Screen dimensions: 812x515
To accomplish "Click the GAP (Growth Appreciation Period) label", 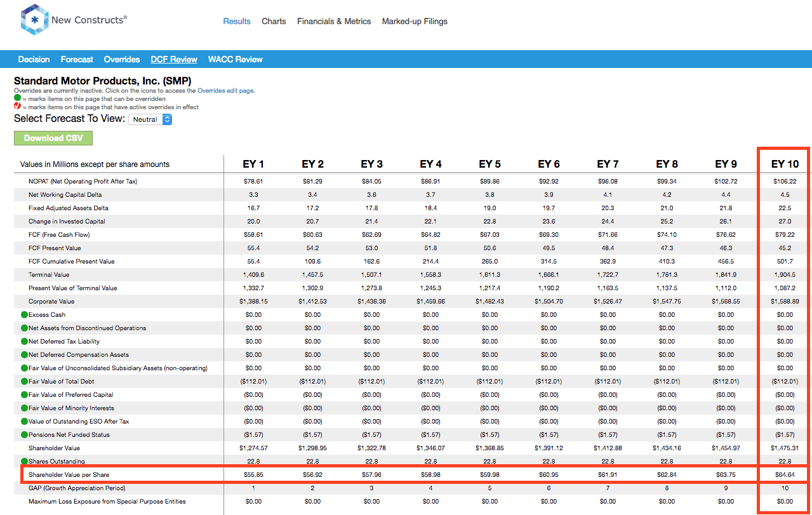I will 77,488.
